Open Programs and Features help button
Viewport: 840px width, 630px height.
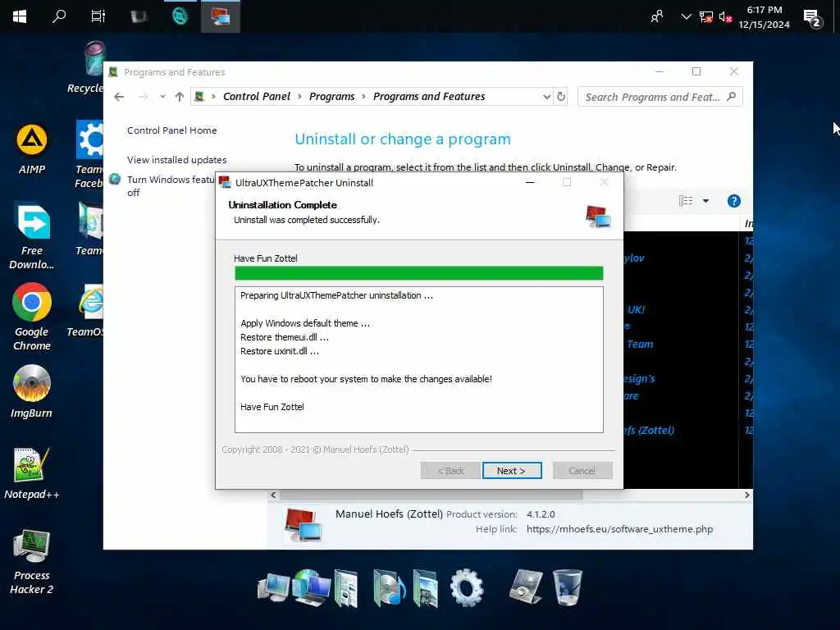tap(734, 201)
